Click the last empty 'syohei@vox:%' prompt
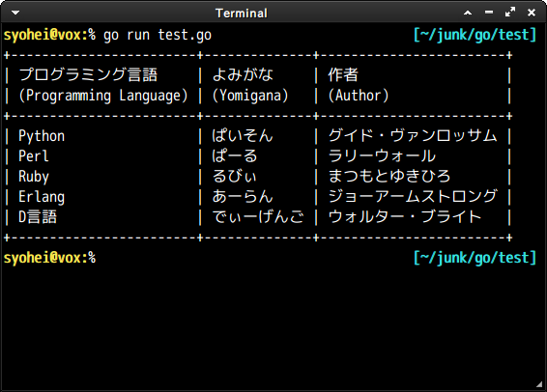Screen dimensions: 547x392 pos(49,258)
